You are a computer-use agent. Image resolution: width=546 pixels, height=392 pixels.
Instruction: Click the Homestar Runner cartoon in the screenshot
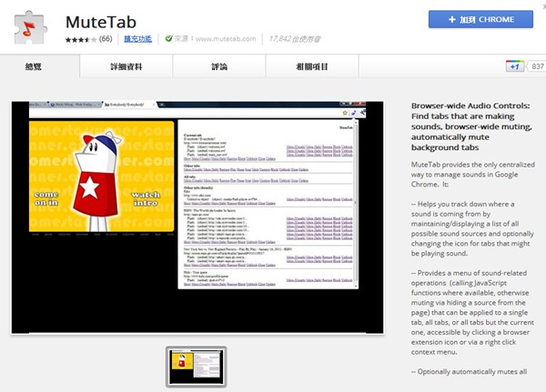(x=96, y=181)
